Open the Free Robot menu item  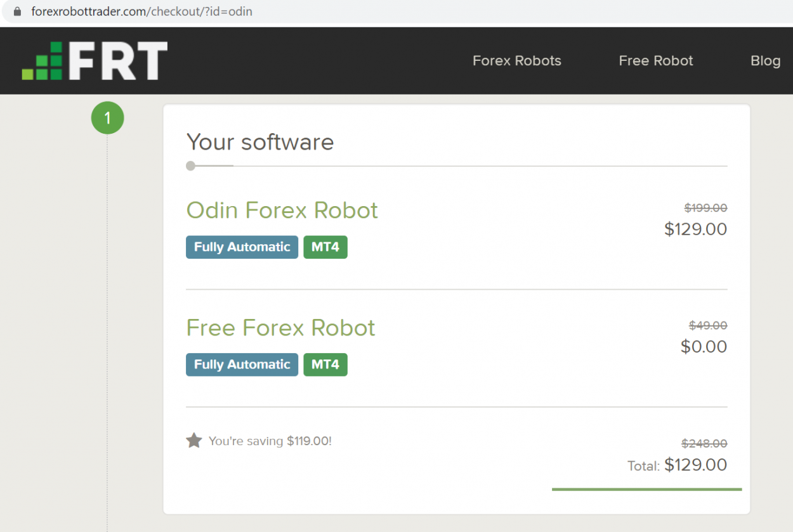656,61
